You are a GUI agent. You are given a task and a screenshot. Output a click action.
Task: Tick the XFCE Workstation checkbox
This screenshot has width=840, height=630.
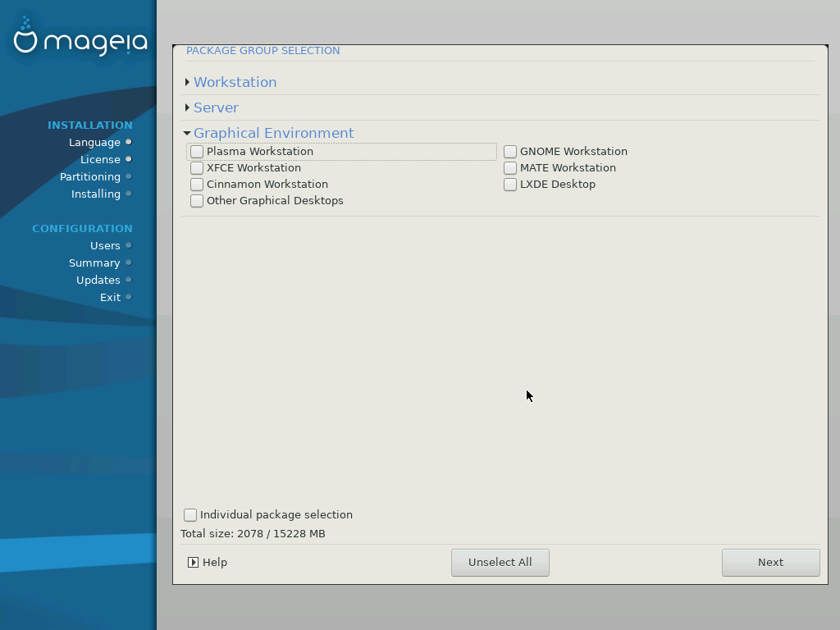[x=197, y=168]
